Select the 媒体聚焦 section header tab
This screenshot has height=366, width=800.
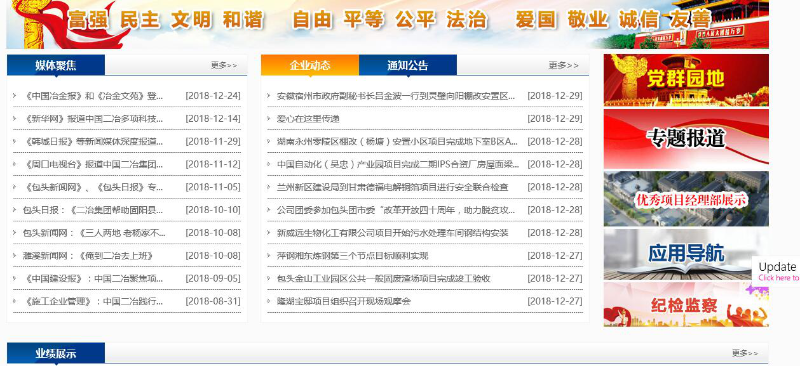click(56, 65)
